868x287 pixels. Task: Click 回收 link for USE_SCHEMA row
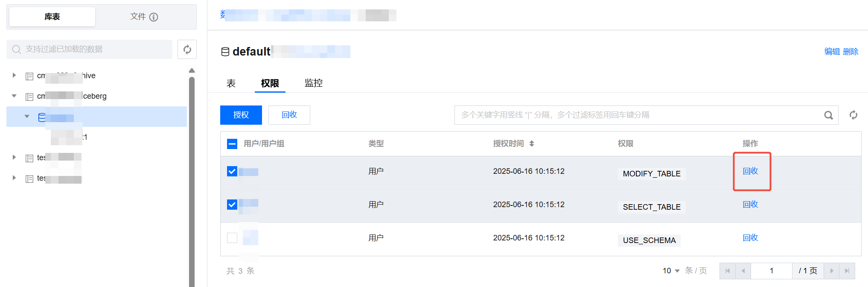pos(750,238)
